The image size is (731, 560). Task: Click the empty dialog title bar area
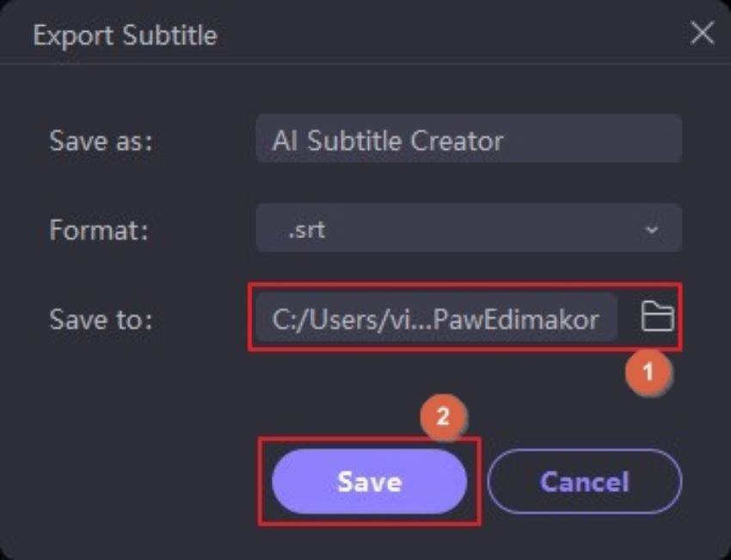pyautogui.click(x=447, y=35)
